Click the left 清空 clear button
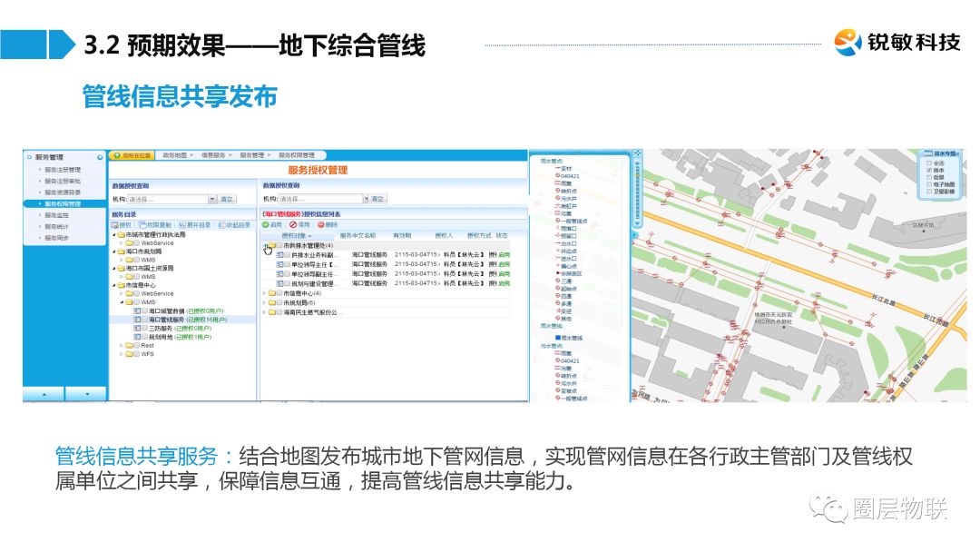The image size is (980, 552). 226,199
